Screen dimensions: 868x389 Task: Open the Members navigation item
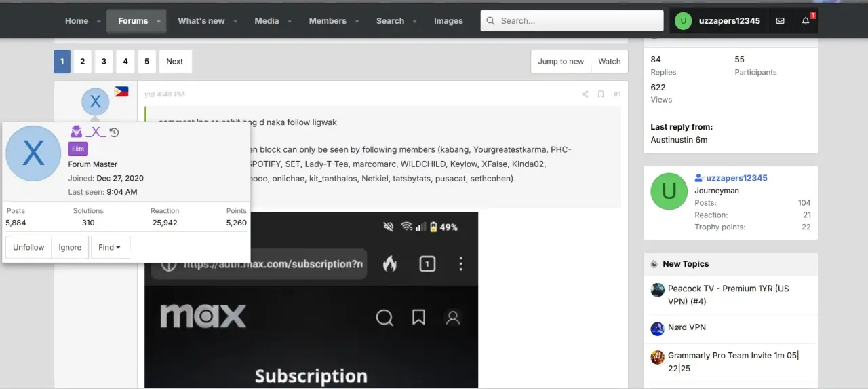328,21
